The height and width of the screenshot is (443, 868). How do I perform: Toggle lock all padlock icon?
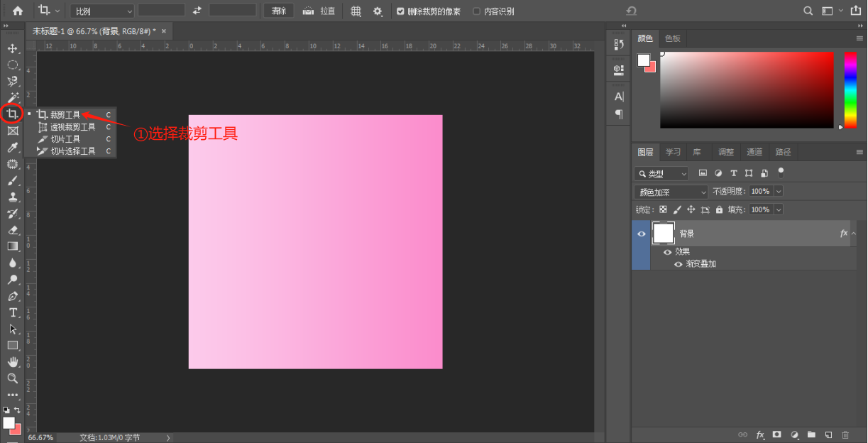pyautogui.click(x=719, y=210)
